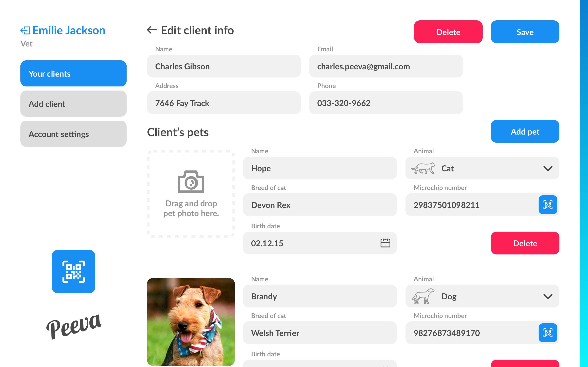
Task: Open the Your clients section
Action: [x=73, y=74]
